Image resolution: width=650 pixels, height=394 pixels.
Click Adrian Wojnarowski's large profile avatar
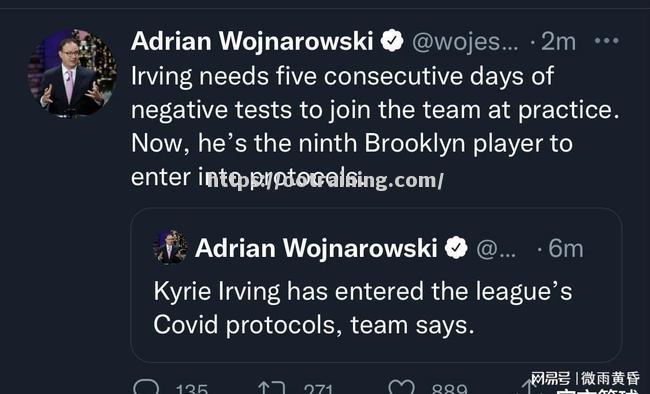(x=72, y=73)
